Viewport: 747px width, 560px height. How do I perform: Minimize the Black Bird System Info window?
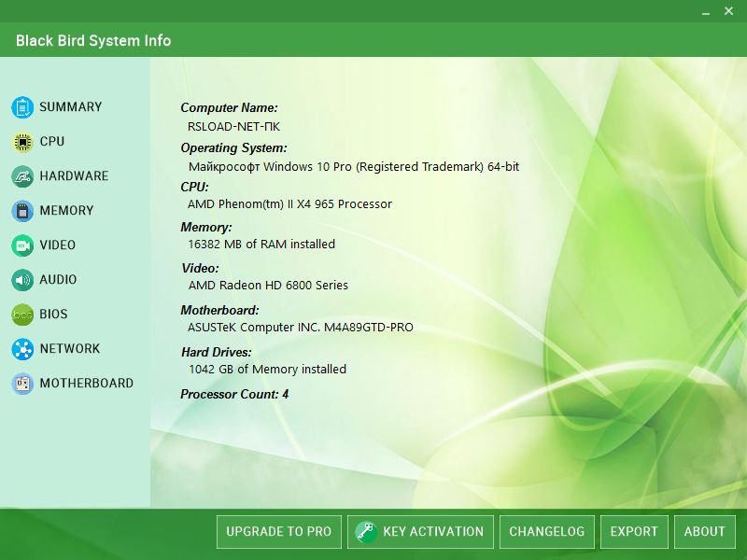[706, 12]
